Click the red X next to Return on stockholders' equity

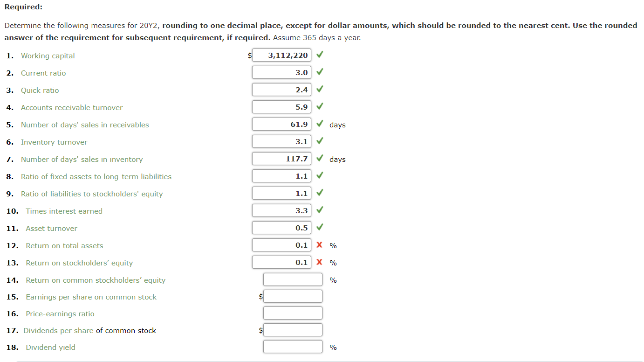[x=319, y=262]
